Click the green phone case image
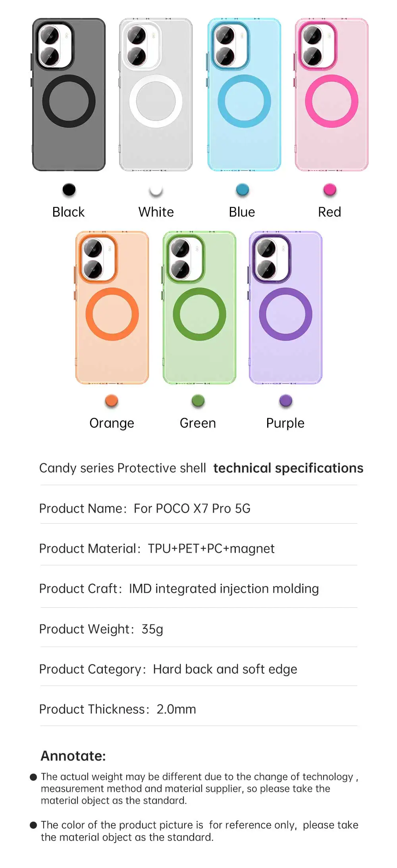The height and width of the screenshot is (868, 397). coord(199,308)
